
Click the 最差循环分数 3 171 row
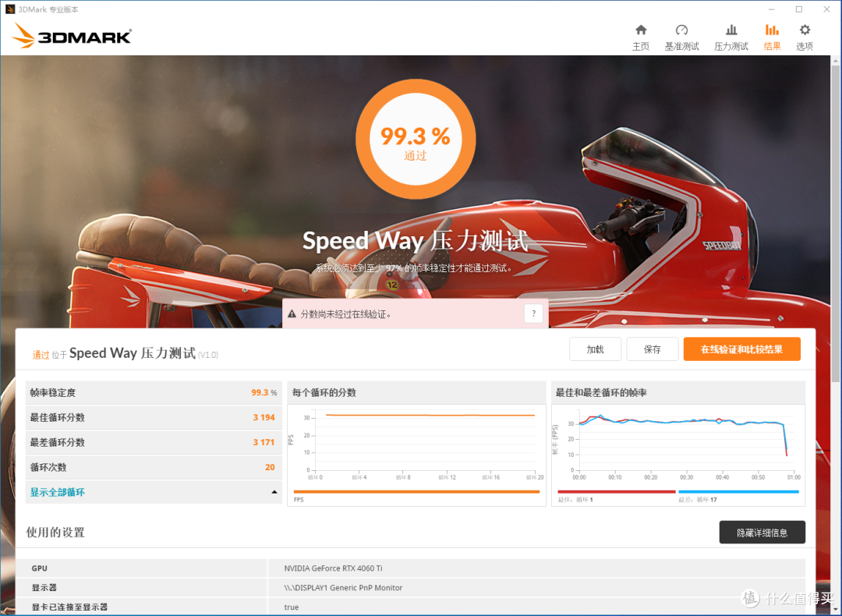154,442
